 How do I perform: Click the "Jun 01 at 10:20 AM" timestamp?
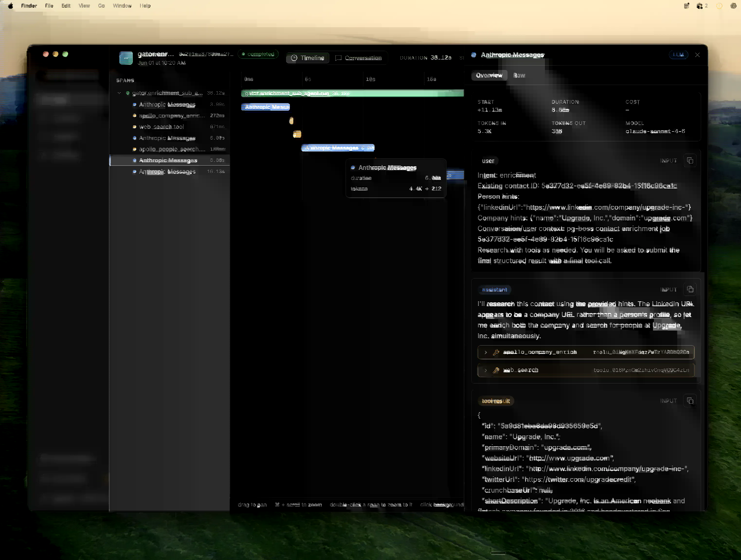click(162, 63)
